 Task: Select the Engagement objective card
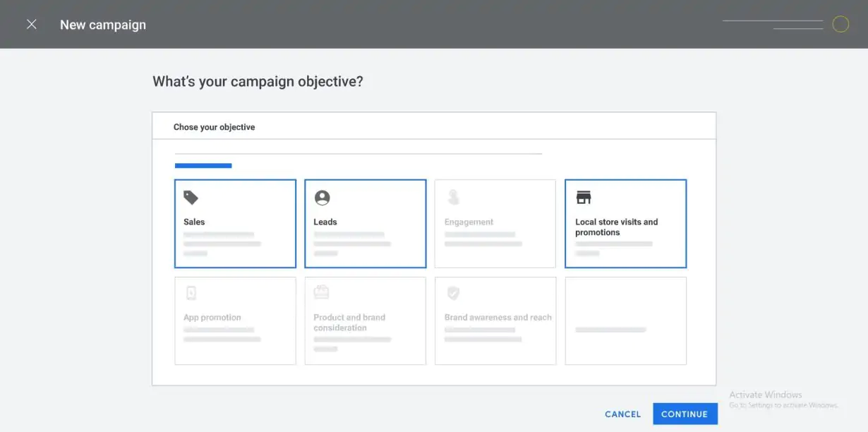[495, 224]
